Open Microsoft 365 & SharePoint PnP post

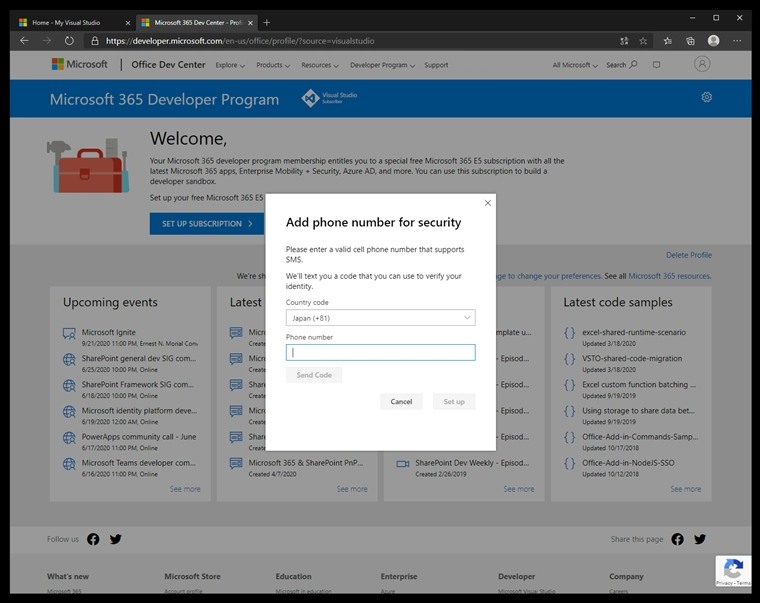(306, 463)
